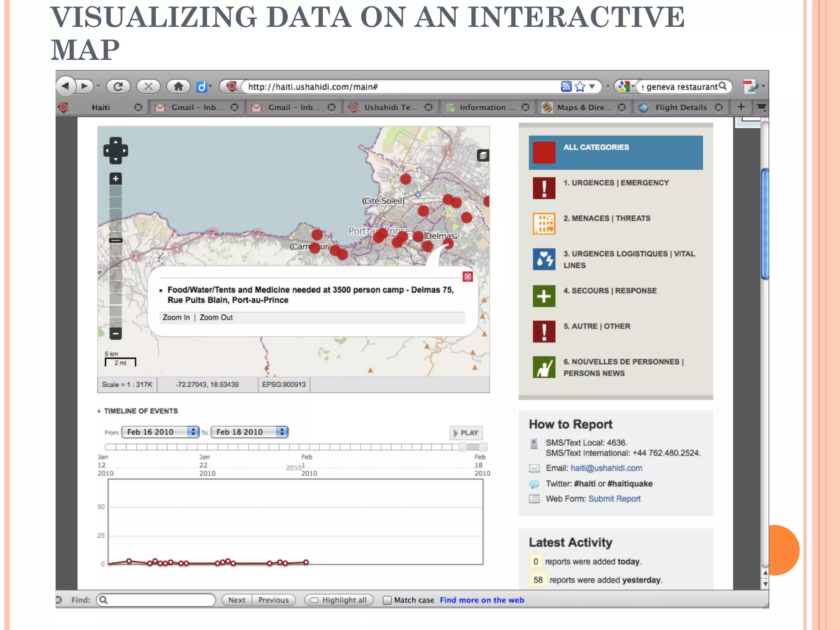Bookmark the page with the star icon
The image size is (840, 630).
[580, 86]
